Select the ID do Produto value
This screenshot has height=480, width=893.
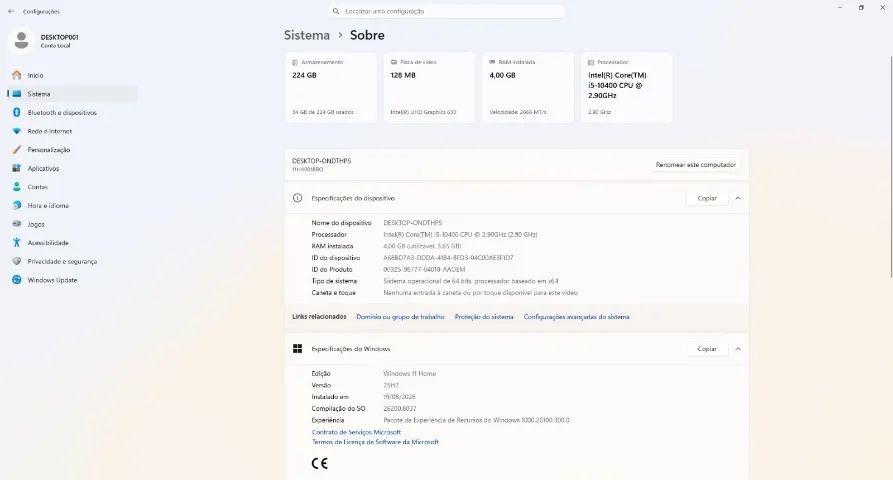424,269
